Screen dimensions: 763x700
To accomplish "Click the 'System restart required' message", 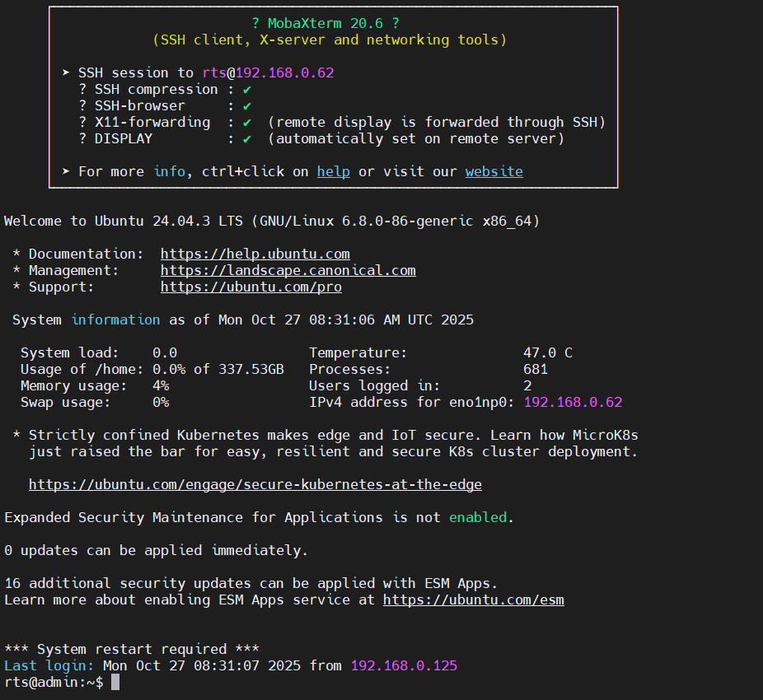I will pyautogui.click(x=132, y=650).
